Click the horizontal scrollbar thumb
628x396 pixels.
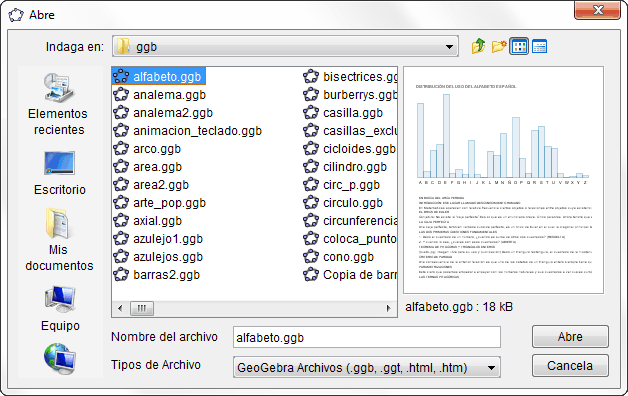tap(142, 308)
